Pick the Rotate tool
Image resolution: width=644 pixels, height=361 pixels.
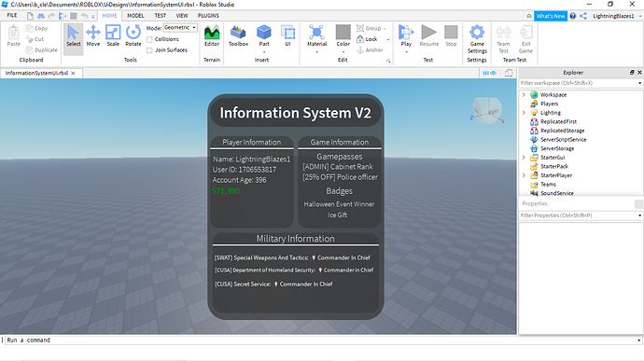coord(133,35)
